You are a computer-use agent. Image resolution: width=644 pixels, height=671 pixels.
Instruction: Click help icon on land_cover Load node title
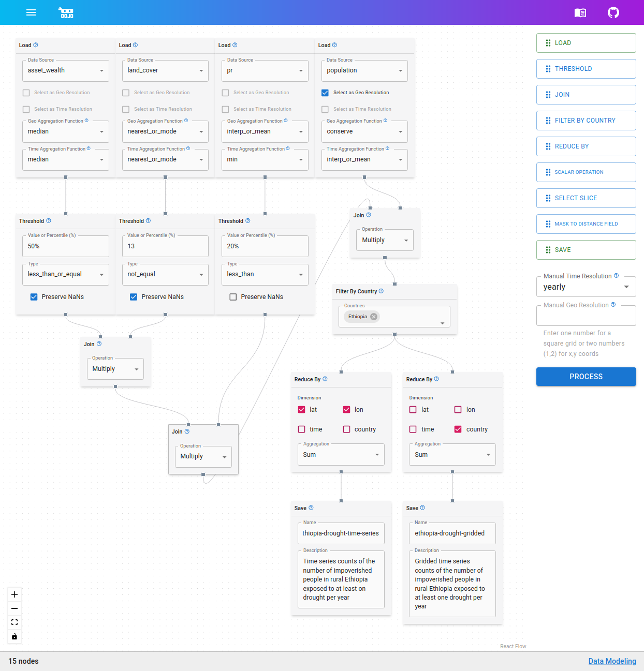pos(135,45)
